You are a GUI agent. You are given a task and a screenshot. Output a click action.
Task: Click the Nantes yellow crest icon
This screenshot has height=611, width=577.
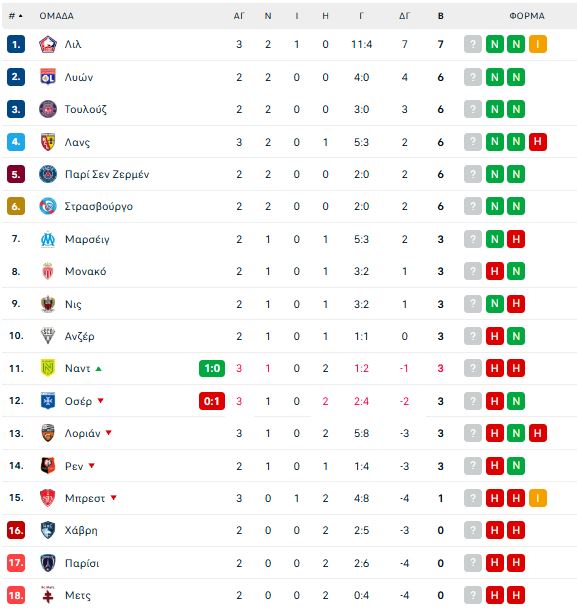(48, 368)
